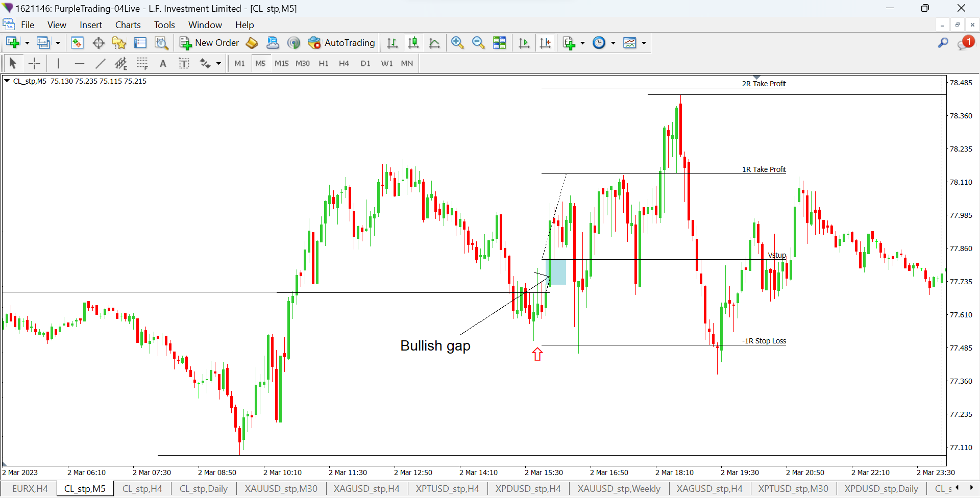Open the Data Window crosshair icon
This screenshot has height=498, width=980.
99,43
